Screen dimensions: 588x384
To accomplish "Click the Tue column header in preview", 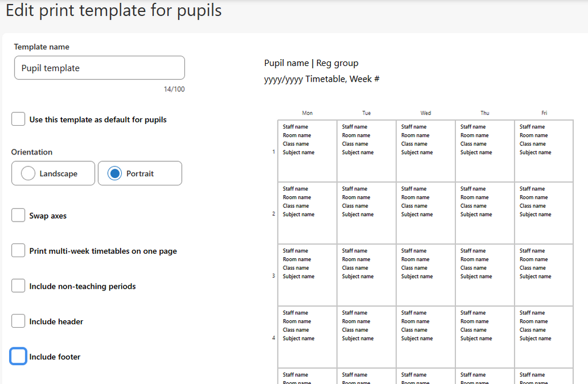I will pyautogui.click(x=366, y=113).
